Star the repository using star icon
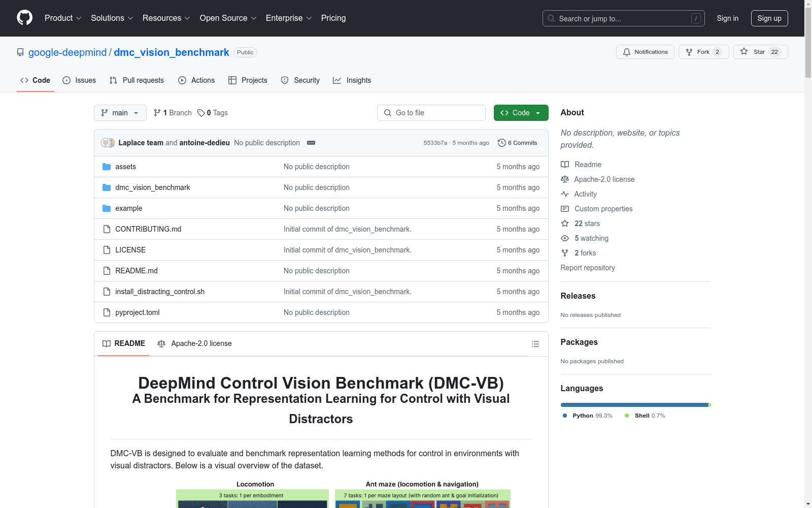 744,51
